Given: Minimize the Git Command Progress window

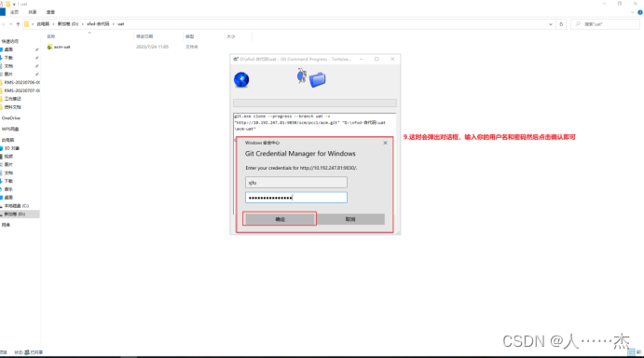Looking at the screenshot, I should (x=362, y=59).
